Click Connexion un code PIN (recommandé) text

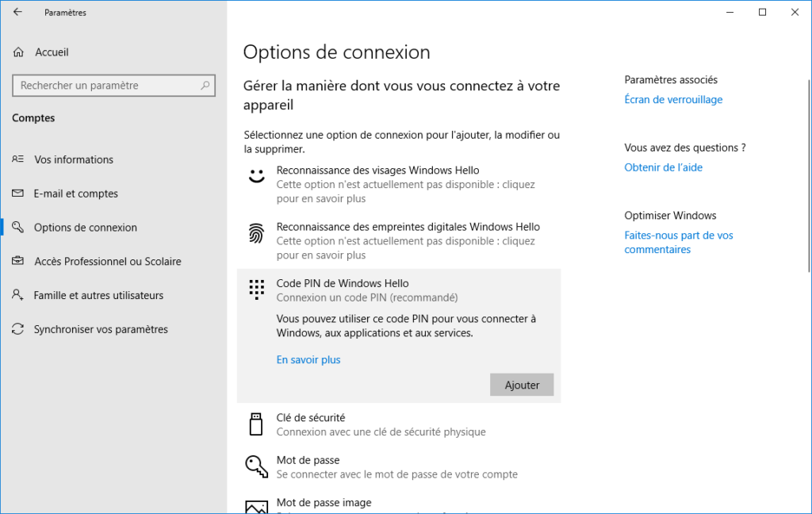pyautogui.click(x=367, y=297)
